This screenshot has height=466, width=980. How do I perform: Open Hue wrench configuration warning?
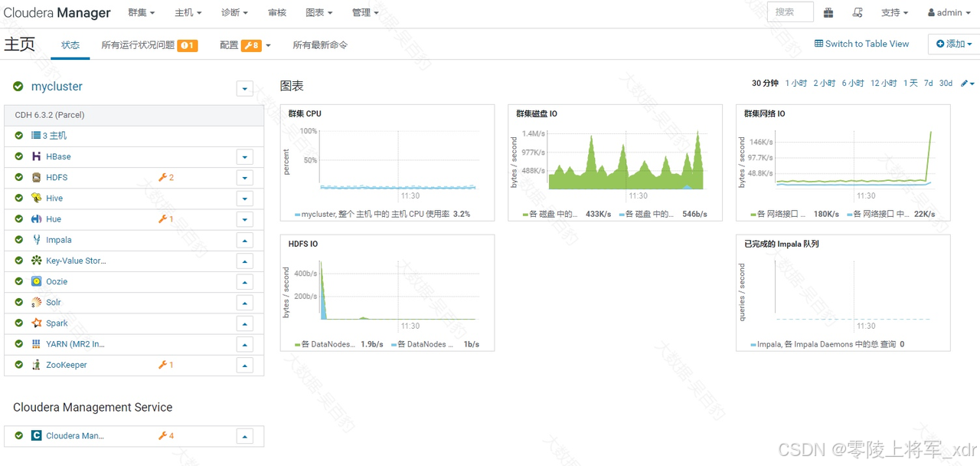click(166, 218)
